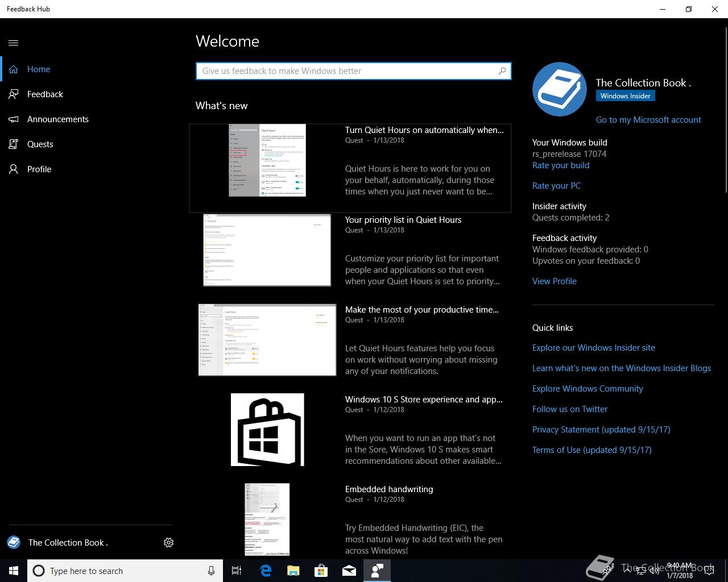Launch Microsoft Edge from taskbar

265,571
